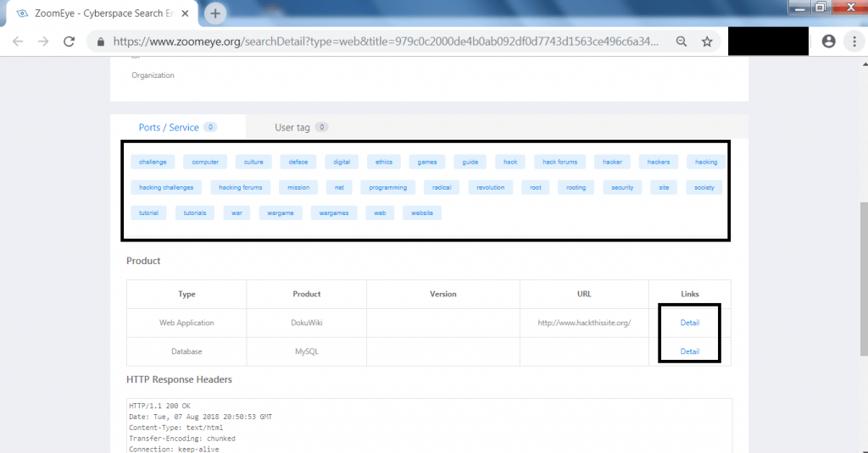This screenshot has height=453, width=868.
Task: Open a new tab with plus button
Action: (215, 14)
